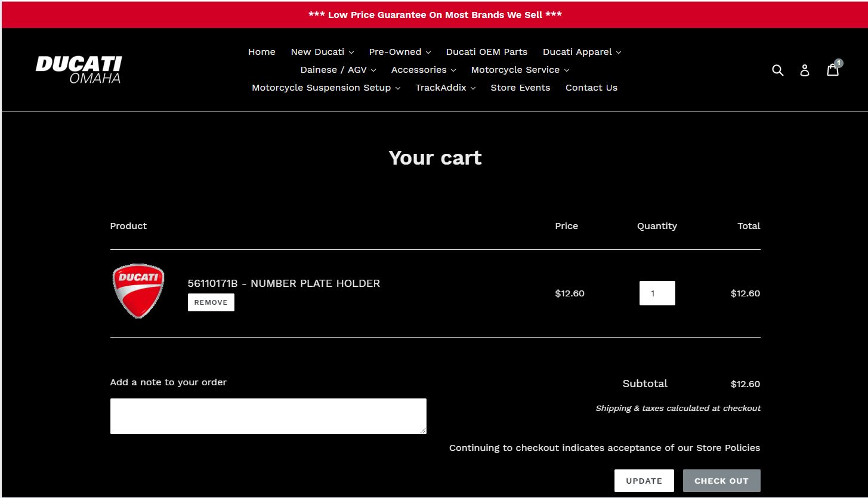Screen dimensions: 868x498
Task: Select the Shipping & taxes calculated text
Action: (678, 409)
